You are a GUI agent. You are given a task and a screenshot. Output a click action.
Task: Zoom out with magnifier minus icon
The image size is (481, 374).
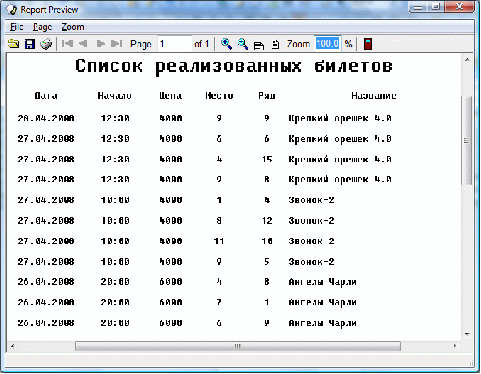243,44
